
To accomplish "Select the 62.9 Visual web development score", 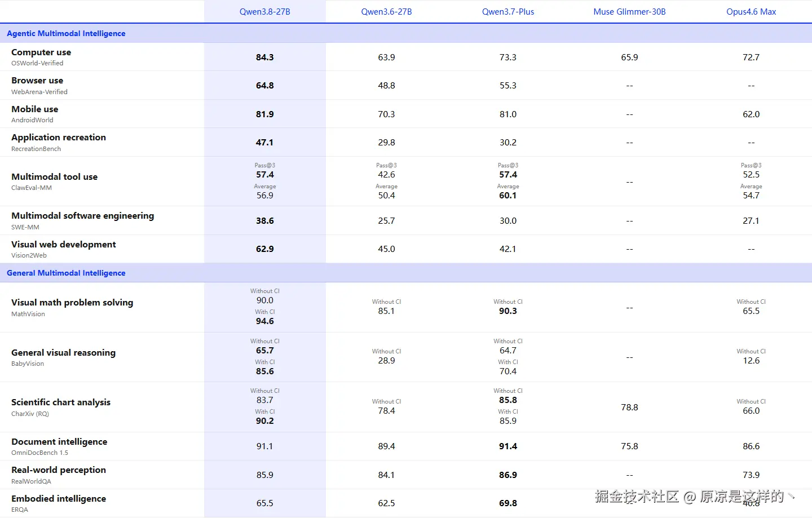I will tap(264, 249).
